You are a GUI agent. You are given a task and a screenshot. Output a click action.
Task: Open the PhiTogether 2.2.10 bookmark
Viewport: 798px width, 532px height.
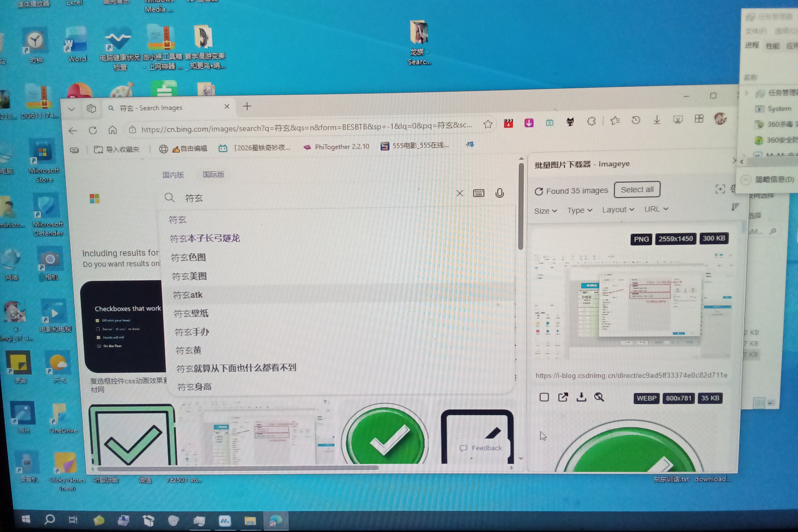pyautogui.click(x=336, y=147)
